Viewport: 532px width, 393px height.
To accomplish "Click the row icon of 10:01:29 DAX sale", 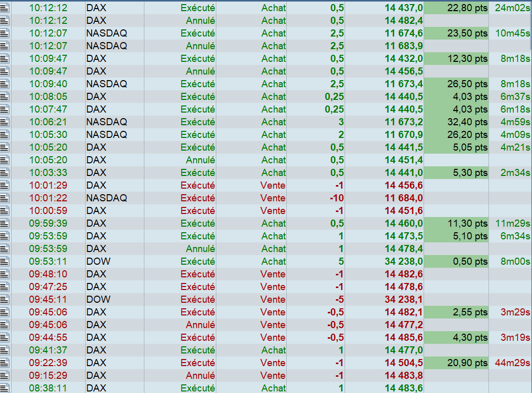I will 5,186.
